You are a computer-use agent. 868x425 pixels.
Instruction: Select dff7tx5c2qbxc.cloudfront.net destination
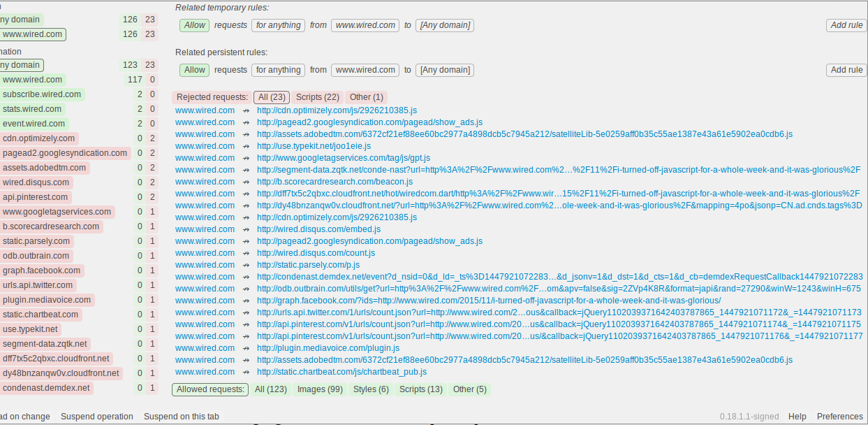tap(57, 359)
